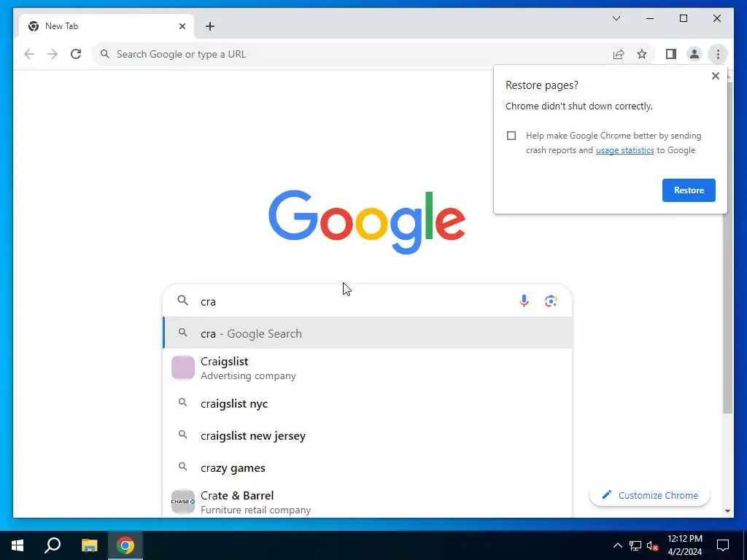Maximize the Chrome window

(x=683, y=18)
